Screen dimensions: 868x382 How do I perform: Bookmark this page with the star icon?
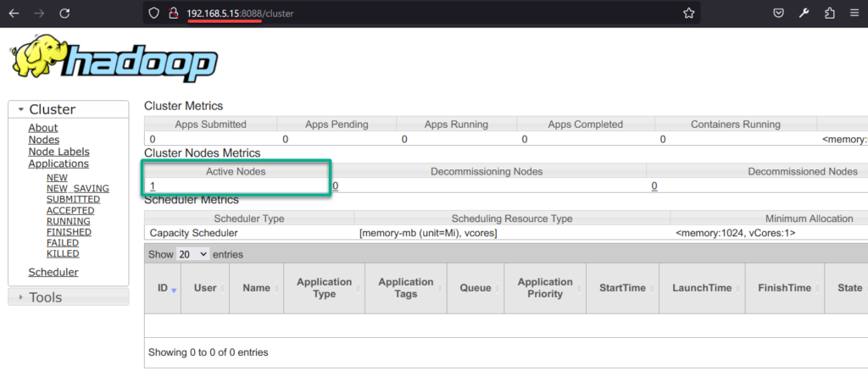click(x=689, y=13)
